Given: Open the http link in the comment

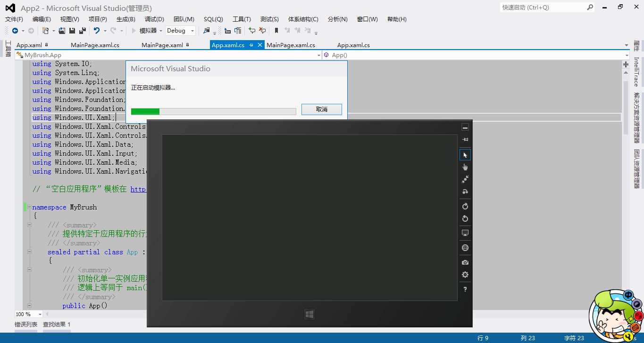Looking at the screenshot, I should pos(138,189).
